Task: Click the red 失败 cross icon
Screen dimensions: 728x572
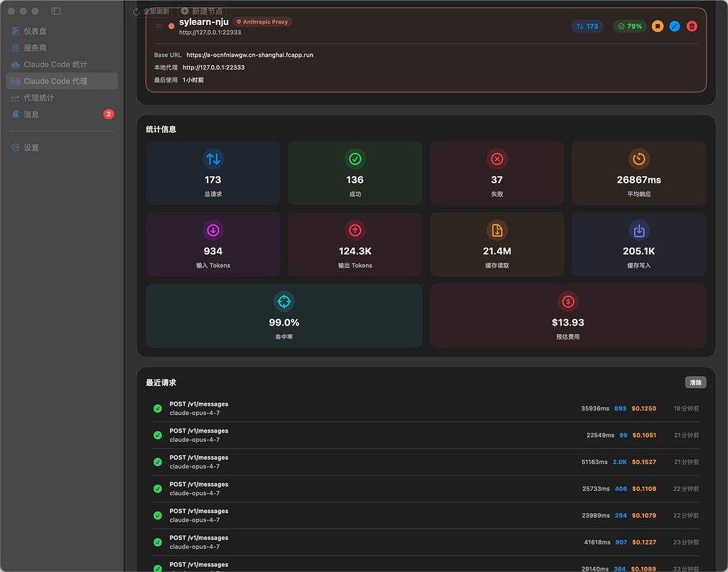Action: [497, 159]
